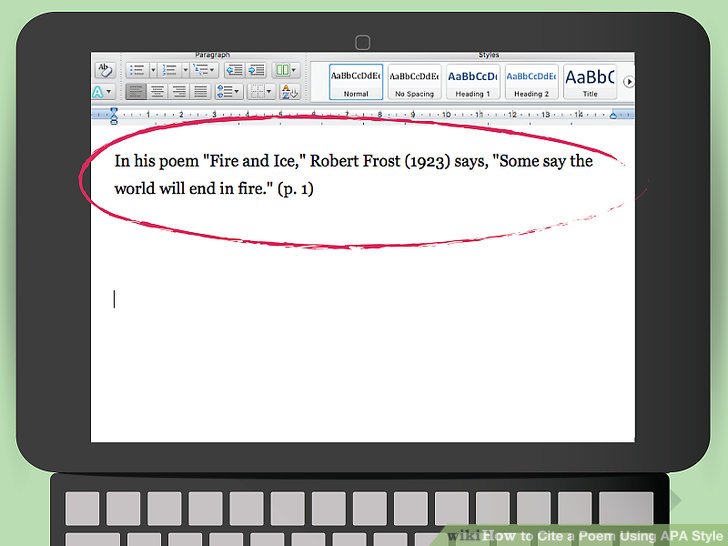
Task: Apply the Heading 1 style
Action: point(473,82)
